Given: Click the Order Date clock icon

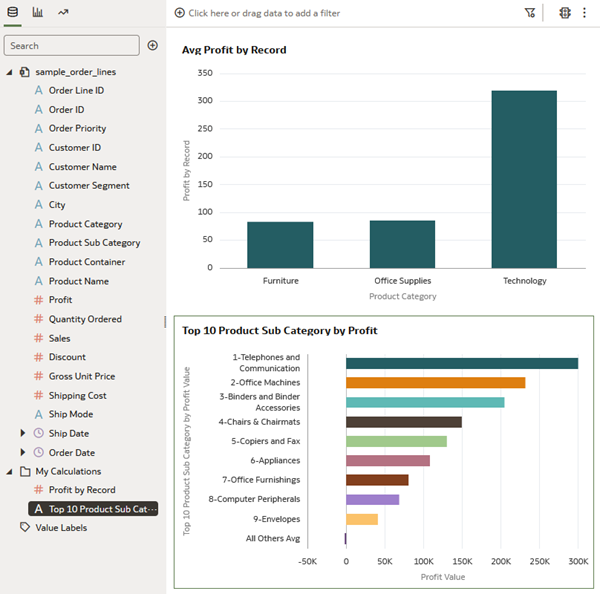Looking at the screenshot, I should pyautogui.click(x=39, y=452).
